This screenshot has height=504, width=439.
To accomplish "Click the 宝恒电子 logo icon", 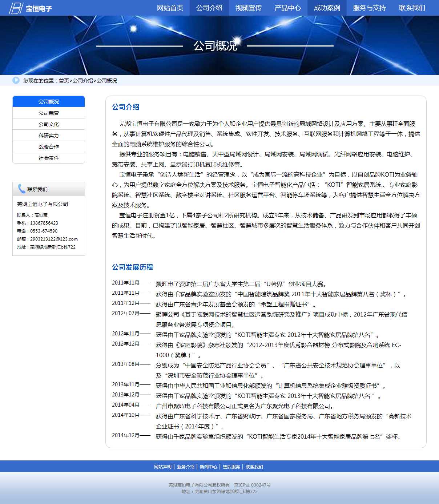I will pos(16,8).
